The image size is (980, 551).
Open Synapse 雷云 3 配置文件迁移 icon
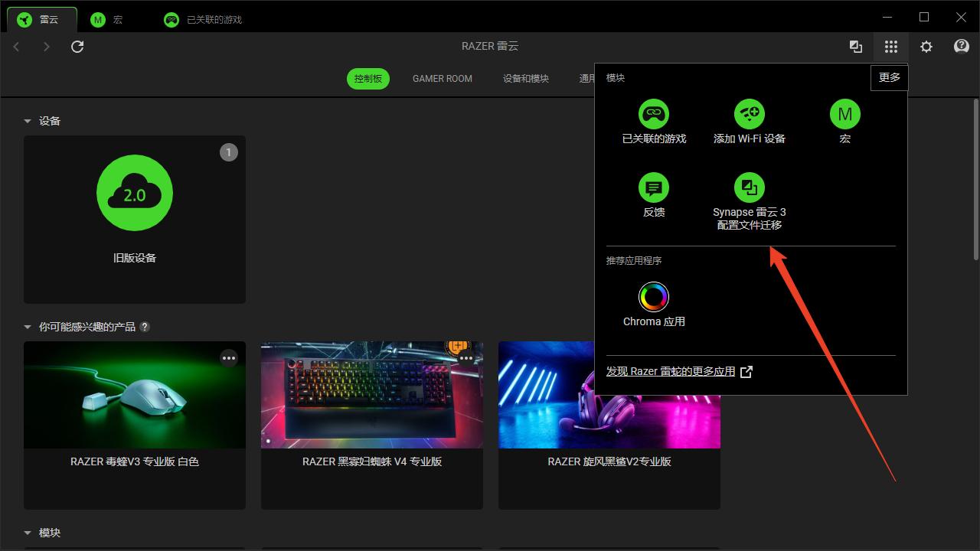pos(749,187)
